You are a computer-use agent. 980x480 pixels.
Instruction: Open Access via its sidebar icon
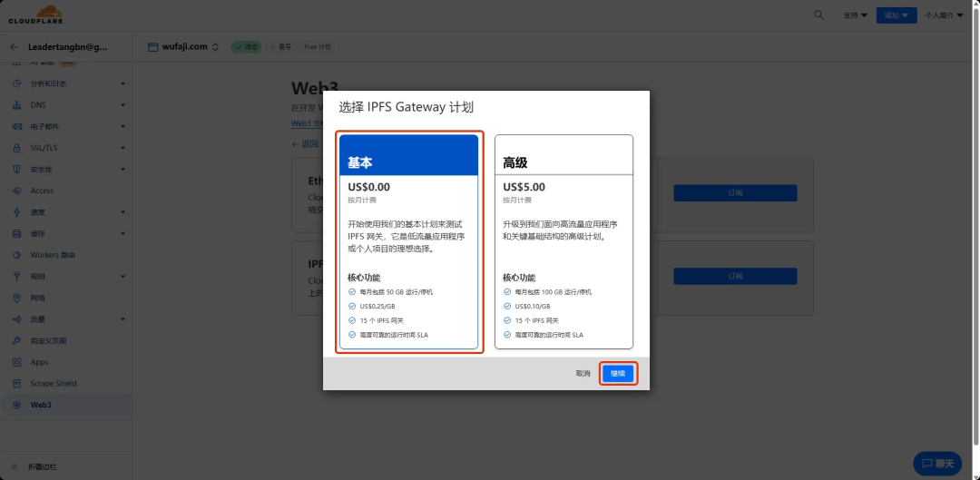coord(17,191)
